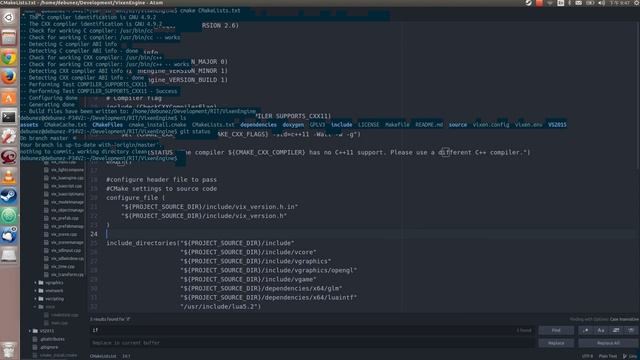Click line number 24 in gutter
640x360 pixels.
[x=94, y=234]
